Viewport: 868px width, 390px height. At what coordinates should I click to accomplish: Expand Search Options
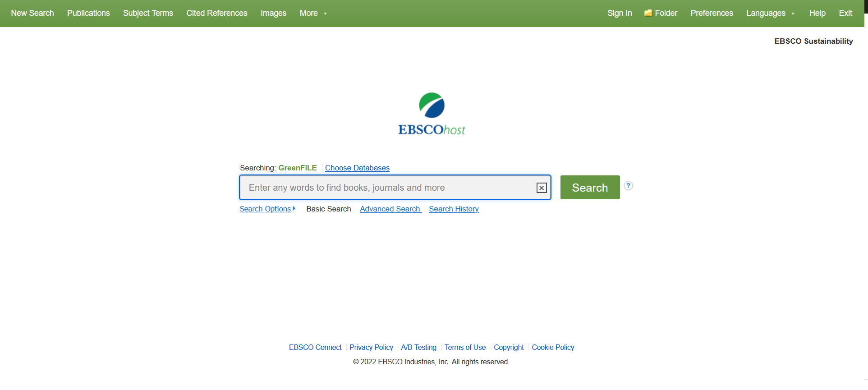[x=267, y=209]
